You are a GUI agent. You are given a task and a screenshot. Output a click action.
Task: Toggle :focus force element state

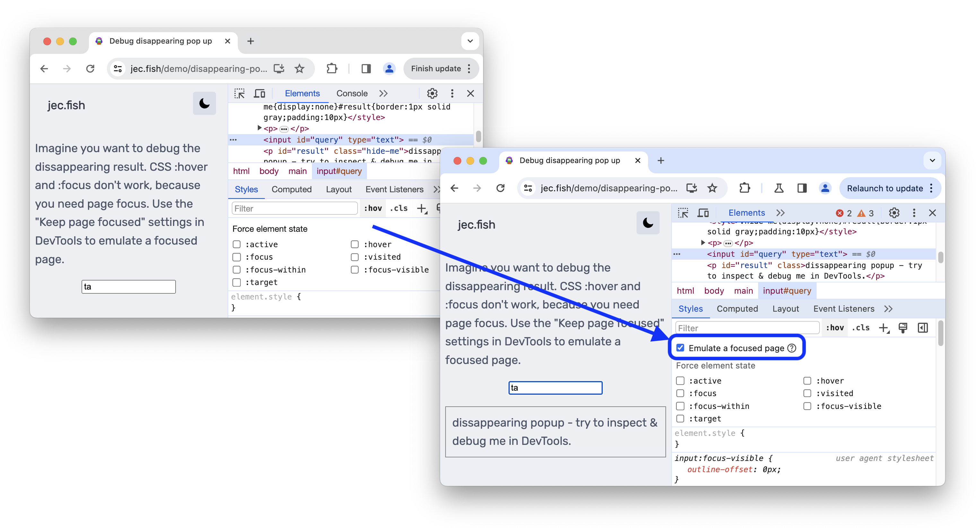click(x=681, y=392)
